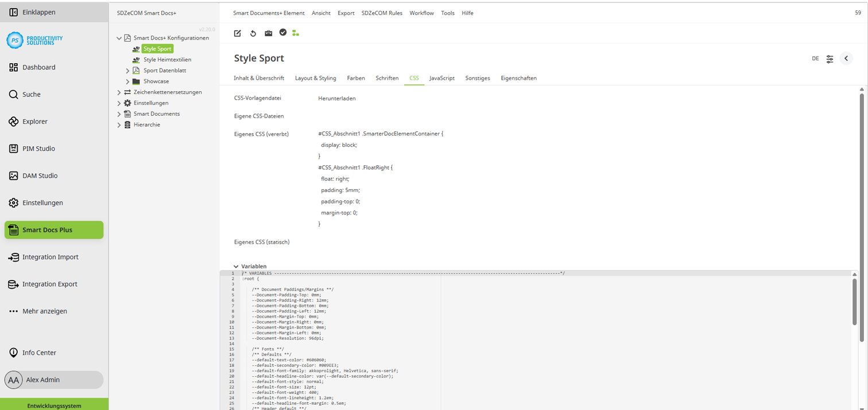The image size is (868, 410).
Task: Click the green hierarchy toolbar icon
Action: pyautogui.click(x=296, y=33)
